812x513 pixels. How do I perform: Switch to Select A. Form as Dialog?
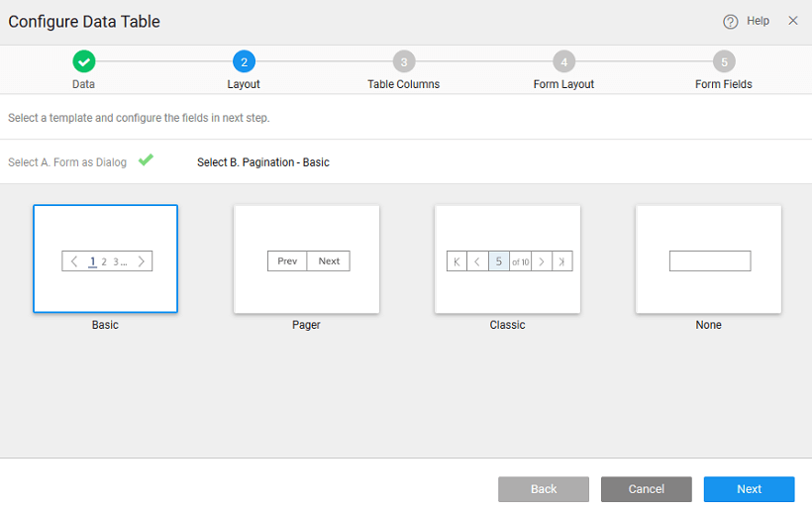click(67, 162)
